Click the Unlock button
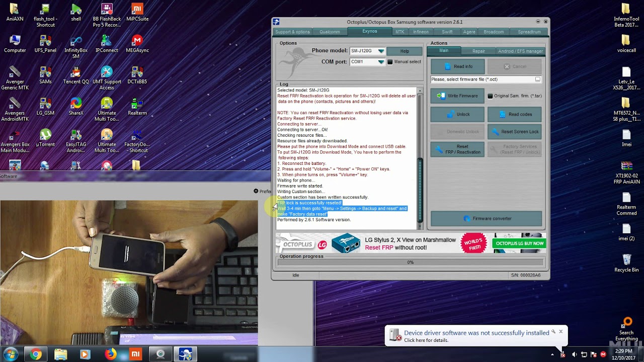 [457, 114]
